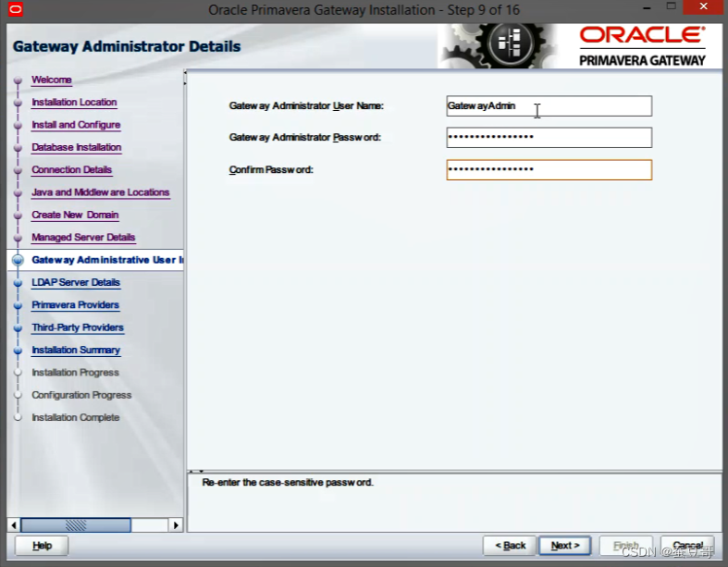Click the Installation Progress step label

(75, 373)
